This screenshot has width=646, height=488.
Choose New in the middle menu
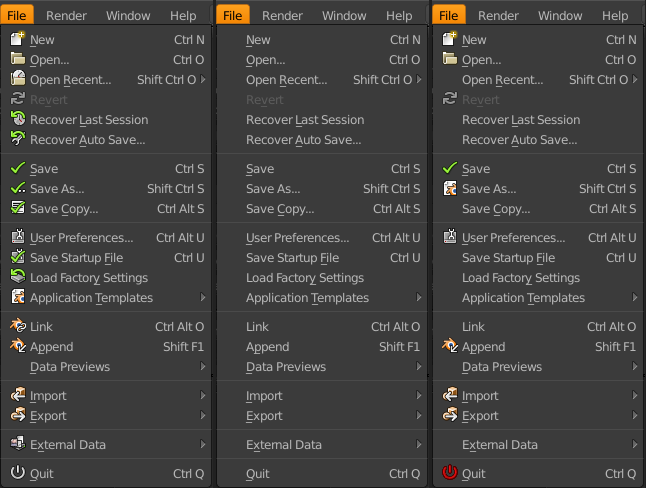pyautogui.click(x=322, y=40)
